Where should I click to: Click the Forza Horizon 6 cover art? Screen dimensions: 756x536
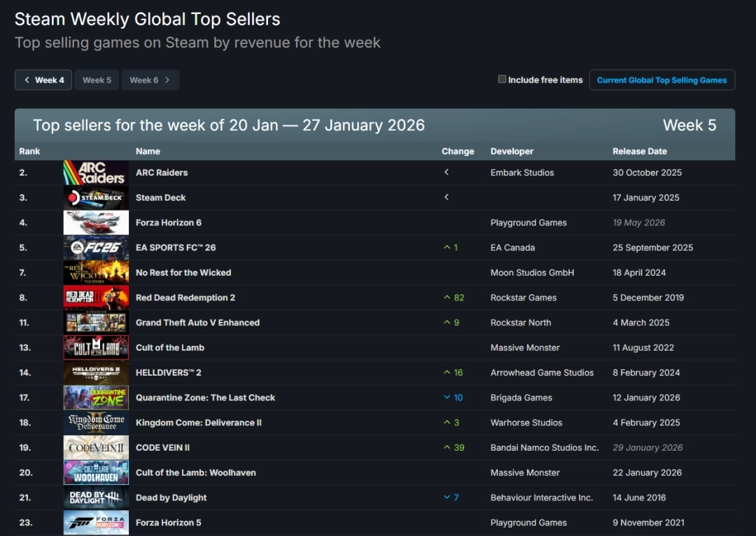96,223
